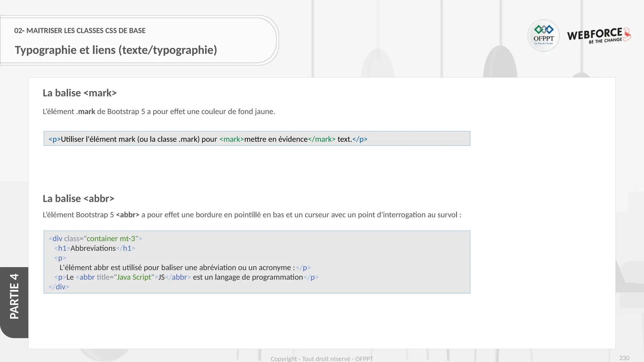Click the bold .mark word in description
Viewport: 644px width, 362px height.
coord(86,112)
